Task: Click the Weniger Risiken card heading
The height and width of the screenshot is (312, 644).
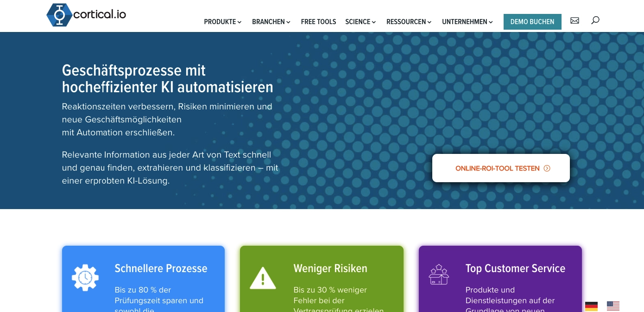Action: (330, 268)
